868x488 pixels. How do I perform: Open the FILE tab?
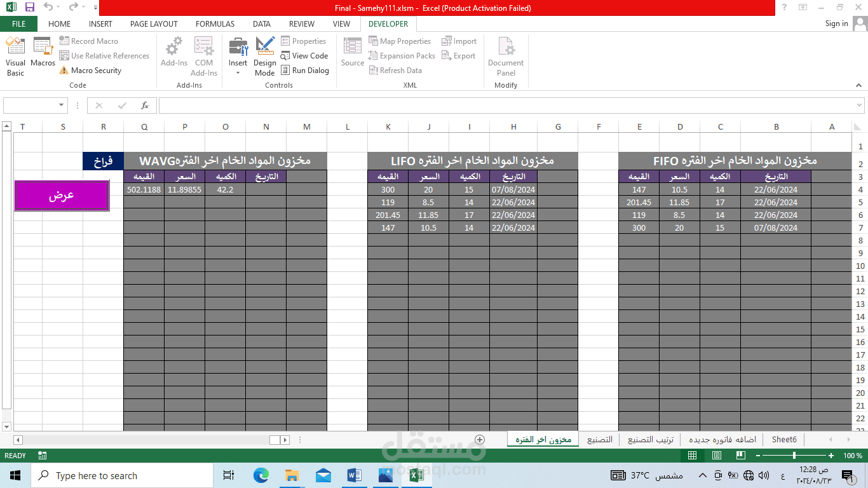tap(18, 24)
